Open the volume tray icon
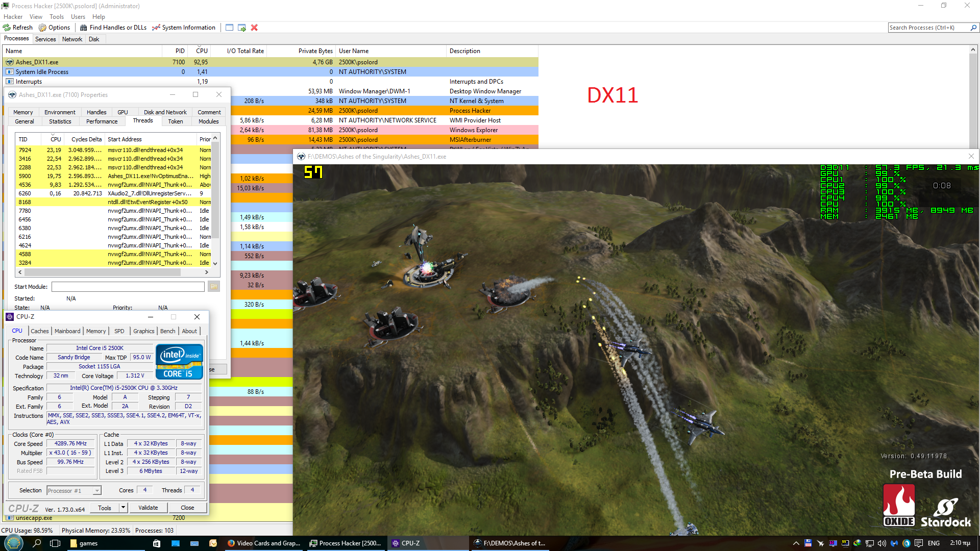This screenshot has width=980, height=551. (x=881, y=543)
